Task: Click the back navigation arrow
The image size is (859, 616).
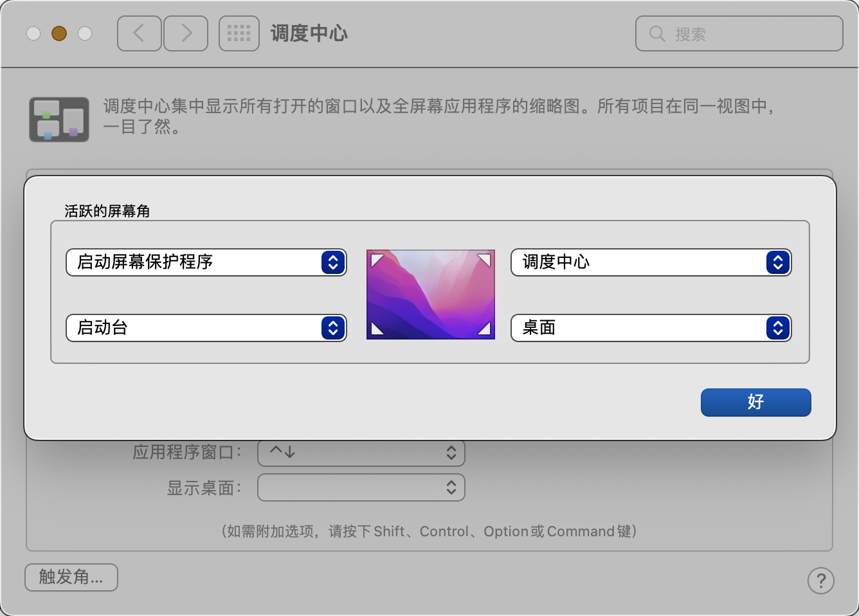Action: (139, 33)
